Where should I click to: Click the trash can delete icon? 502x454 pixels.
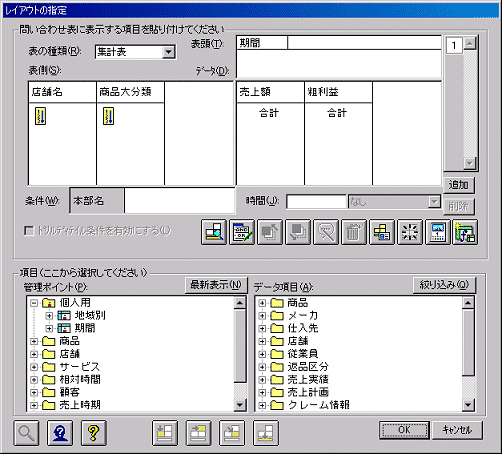pyautogui.click(x=354, y=232)
